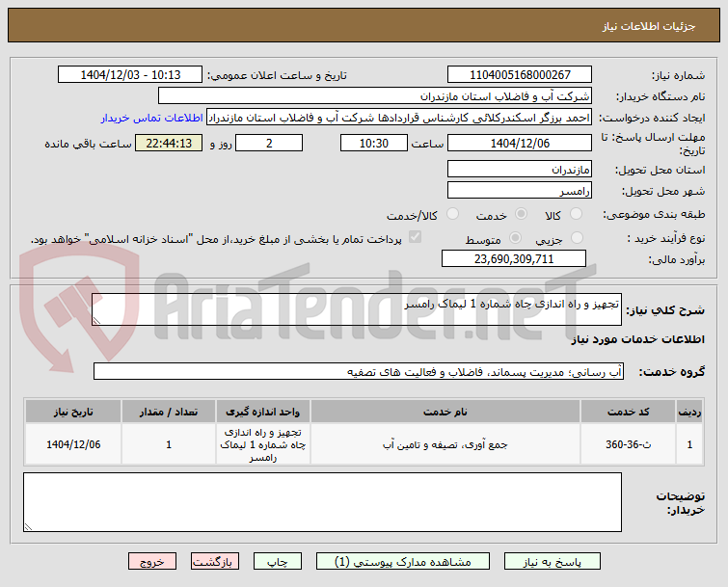Click the ایجاد کننده درخواست field
This screenshot has width=728, height=587.
pyautogui.click(x=399, y=118)
